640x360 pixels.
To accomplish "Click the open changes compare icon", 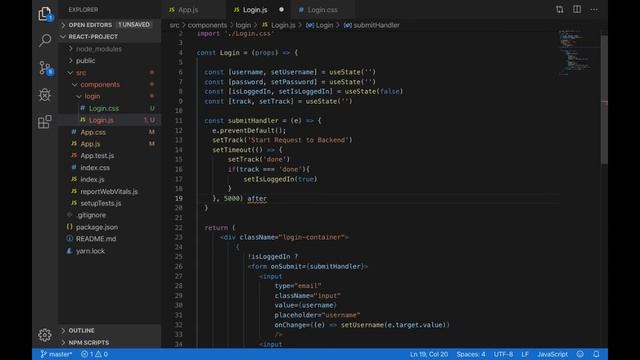I will click(560, 9).
